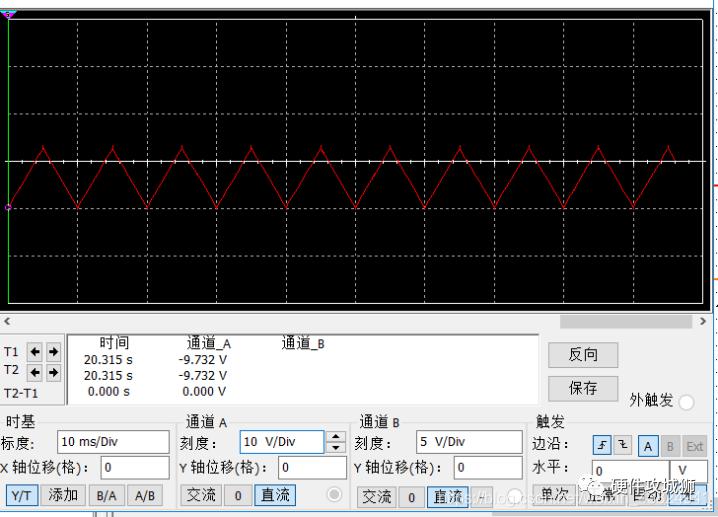The image size is (718, 517).
Task: Edit Channel B Y 轴位移 field
Action: click(x=488, y=468)
